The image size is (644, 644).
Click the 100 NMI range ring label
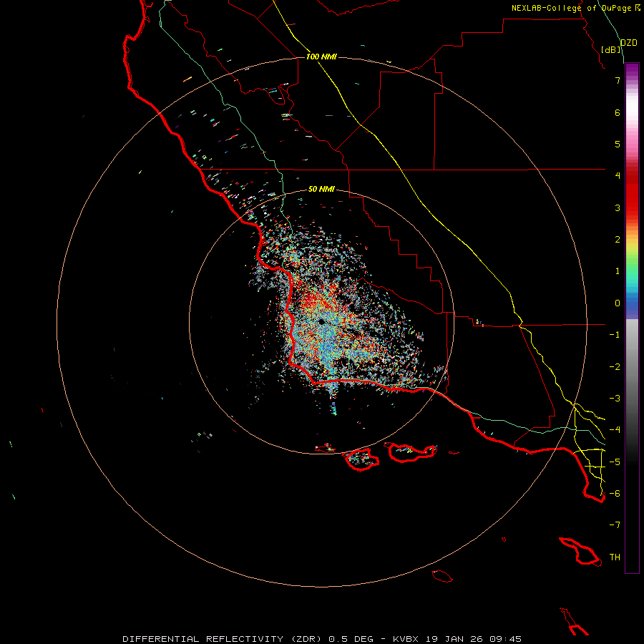[x=321, y=57]
